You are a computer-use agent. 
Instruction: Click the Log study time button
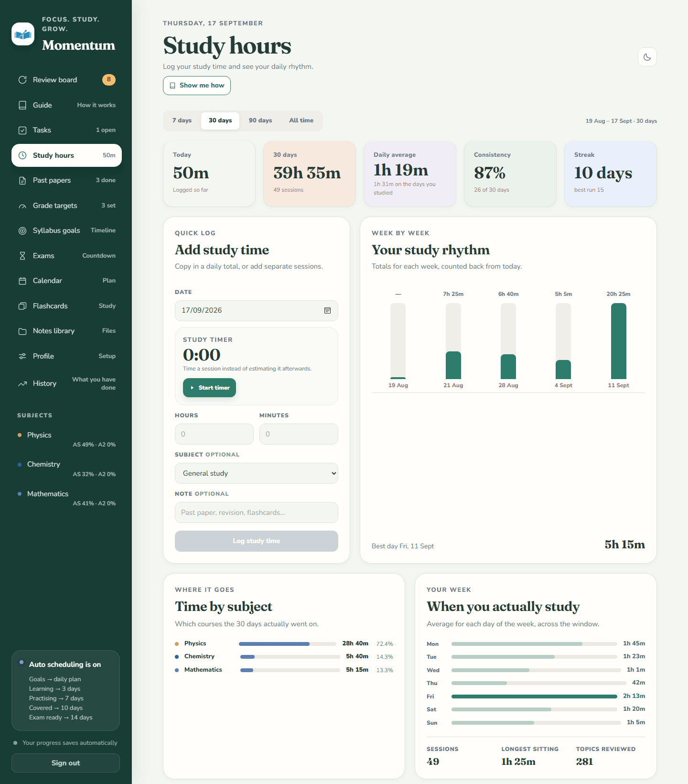(x=257, y=541)
